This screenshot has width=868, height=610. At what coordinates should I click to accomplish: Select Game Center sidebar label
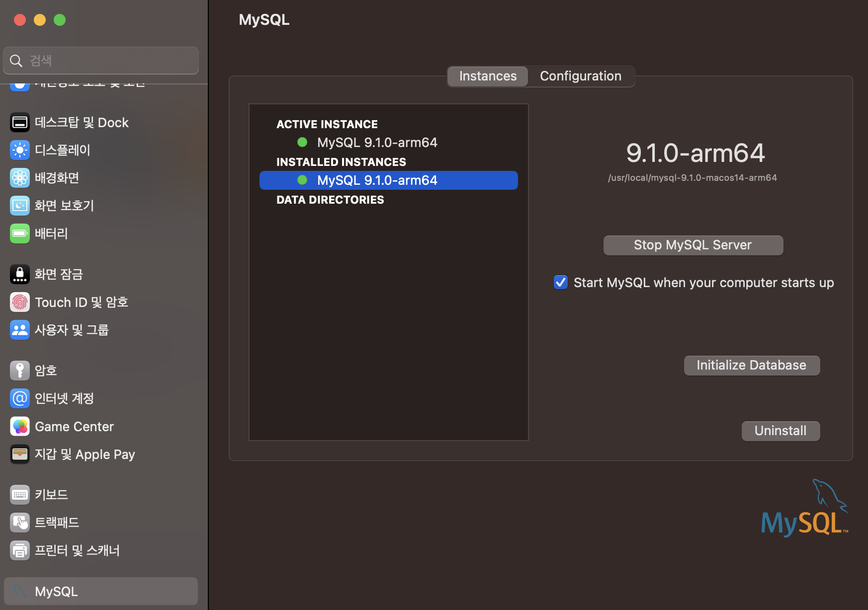[x=74, y=426]
